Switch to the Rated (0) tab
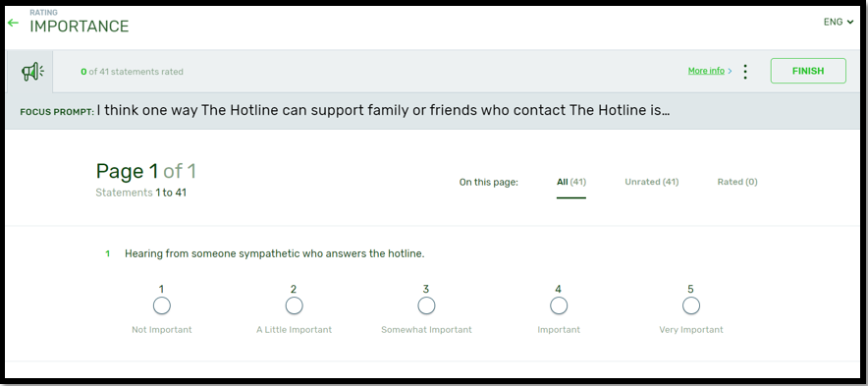This screenshot has width=868, height=386. click(x=737, y=182)
